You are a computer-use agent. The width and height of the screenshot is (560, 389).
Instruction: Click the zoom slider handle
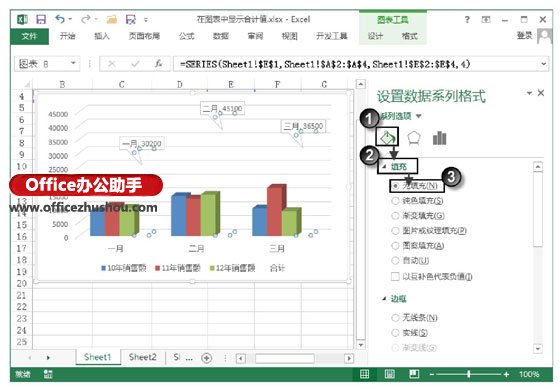tap(469, 374)
